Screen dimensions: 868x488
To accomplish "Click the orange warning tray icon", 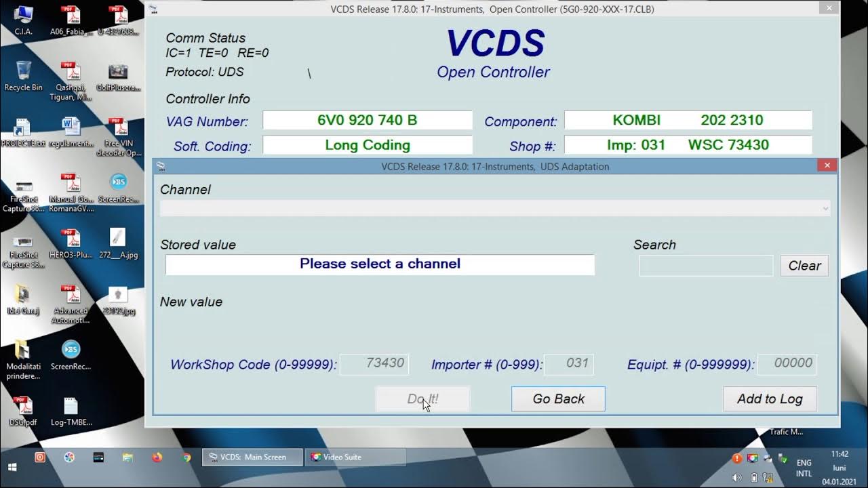I will click(737, 458).
